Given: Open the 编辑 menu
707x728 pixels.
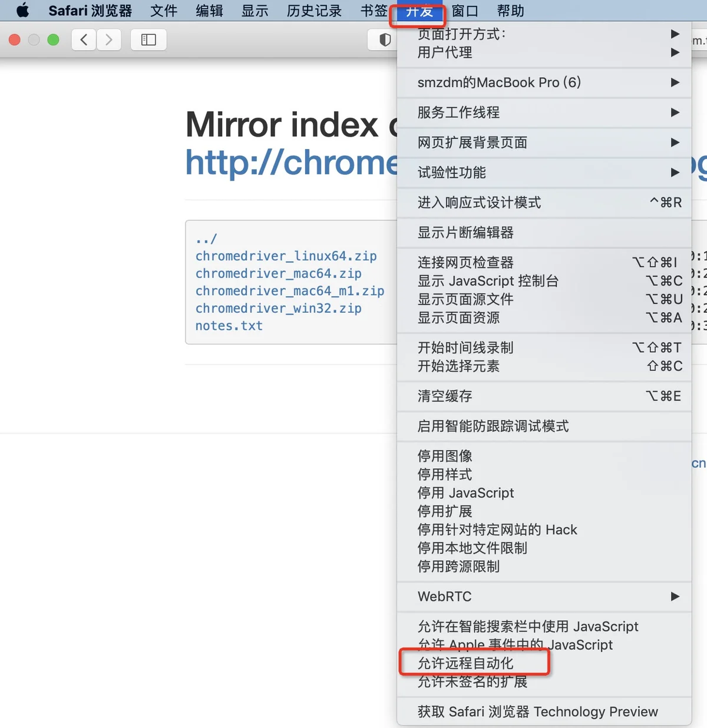Looking at the screenshot, I should (x=209, y=11).
